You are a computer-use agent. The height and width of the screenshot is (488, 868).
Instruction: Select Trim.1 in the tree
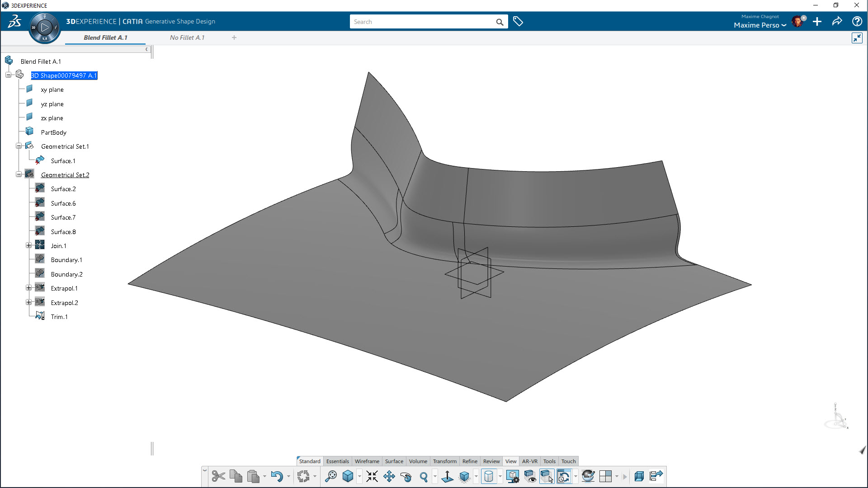pos(59,317)
